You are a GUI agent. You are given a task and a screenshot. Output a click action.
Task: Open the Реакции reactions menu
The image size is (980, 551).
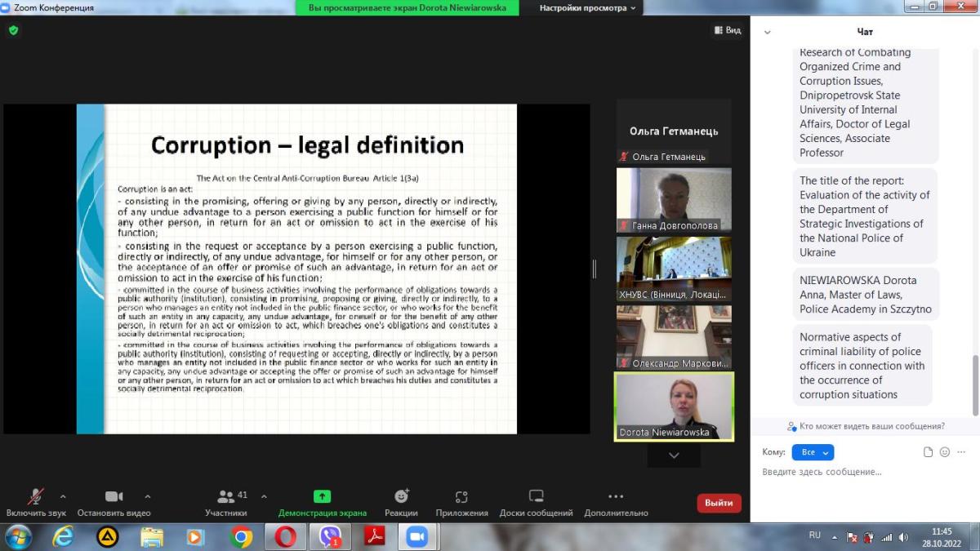pyautogui.click(x=401, y=497)
